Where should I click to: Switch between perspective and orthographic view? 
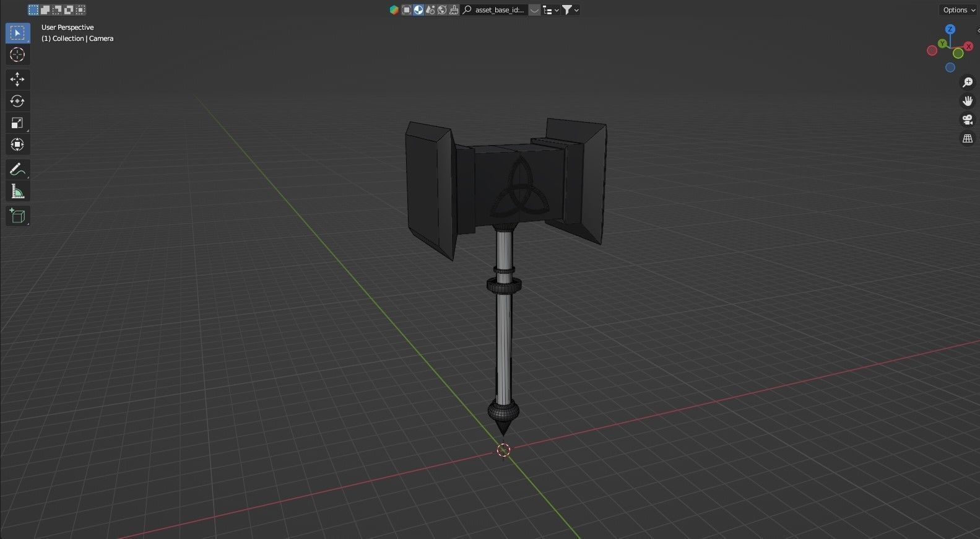tap(968, 138)
